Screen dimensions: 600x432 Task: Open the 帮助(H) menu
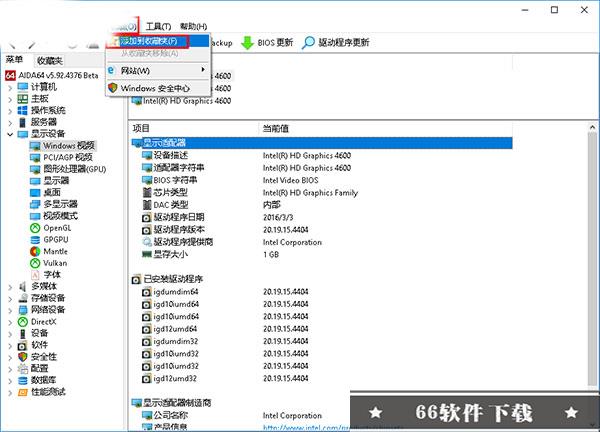click(193, 26)
